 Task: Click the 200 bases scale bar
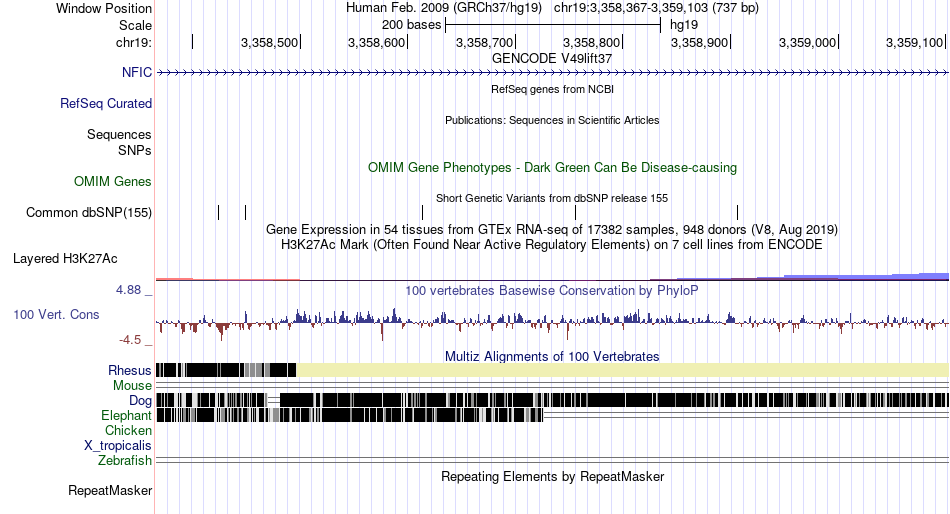click(x=553, y=25)
